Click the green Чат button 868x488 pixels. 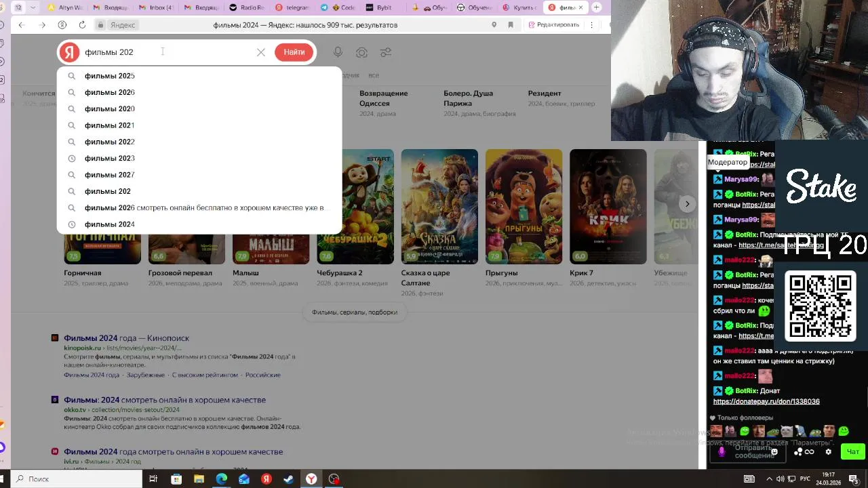coord(853,451)
